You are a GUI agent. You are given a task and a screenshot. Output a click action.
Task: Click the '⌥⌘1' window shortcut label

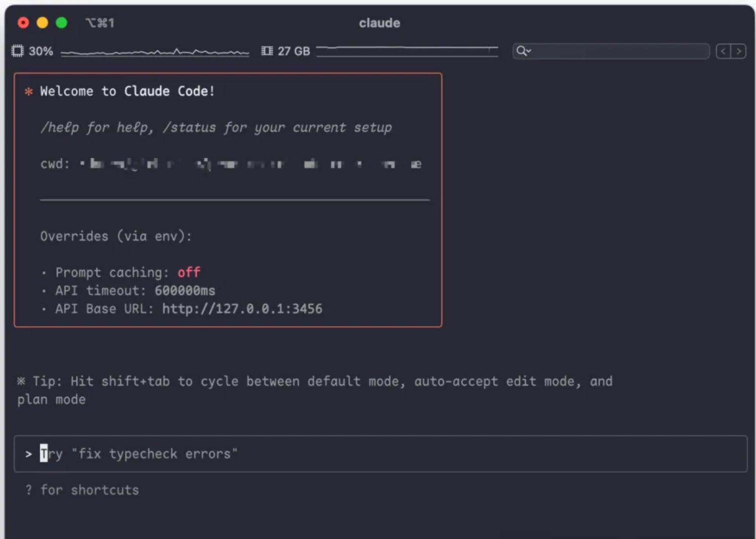tap(100, 23)
